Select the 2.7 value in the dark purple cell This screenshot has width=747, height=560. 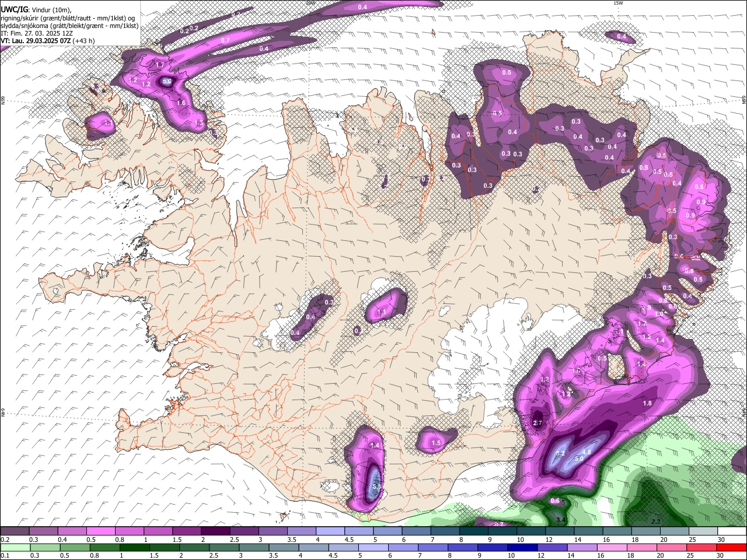pos(538,423)
